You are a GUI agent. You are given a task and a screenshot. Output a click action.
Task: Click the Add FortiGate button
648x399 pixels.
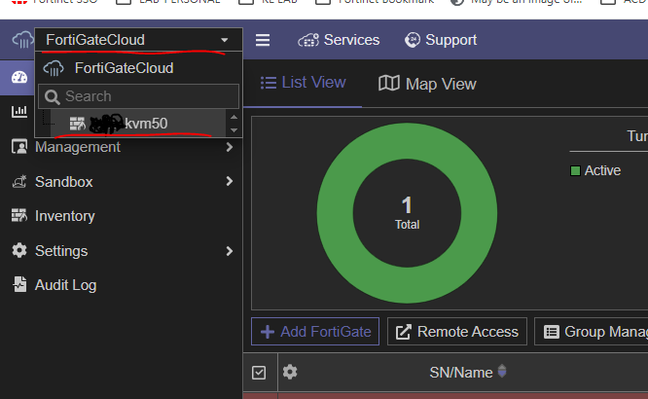coord(315,332)
